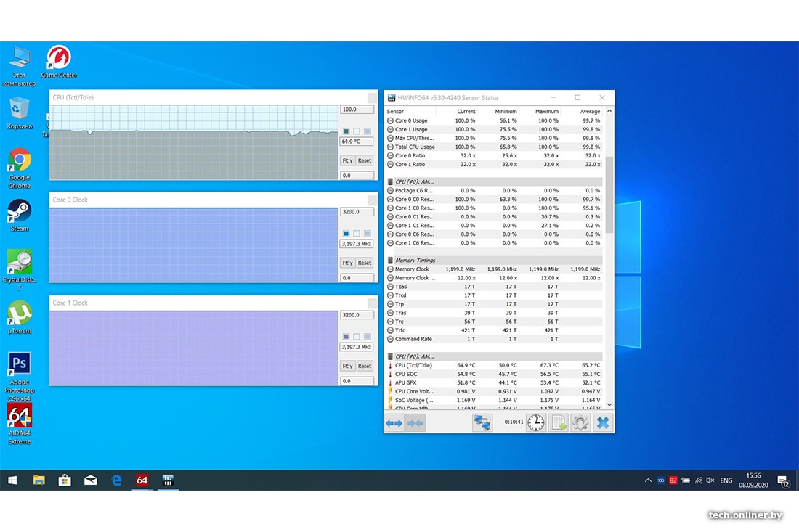The width and height of the screenshot is (799, 532).
Task: Click the clock reset icon in HWiNFO
Action: 535,423
